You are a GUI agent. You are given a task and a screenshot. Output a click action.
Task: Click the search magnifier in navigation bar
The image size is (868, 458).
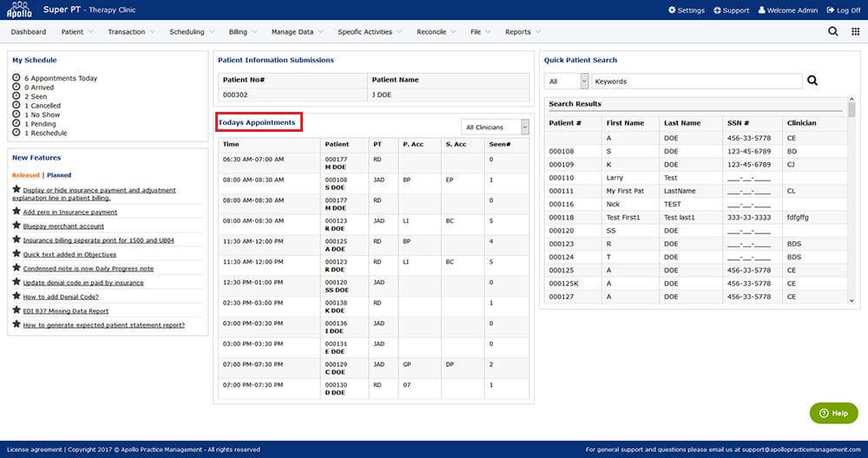pyautogui.click(x=832, y=31)
